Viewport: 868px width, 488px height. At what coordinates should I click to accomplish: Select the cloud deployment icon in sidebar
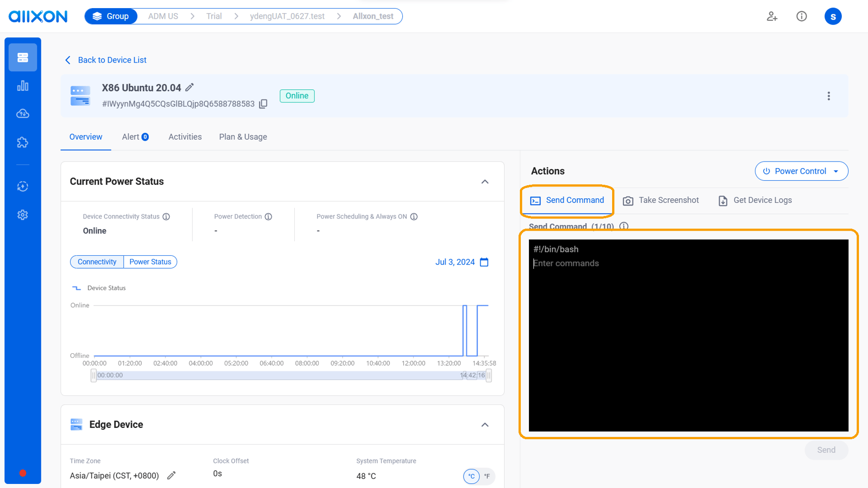(22, 114)
